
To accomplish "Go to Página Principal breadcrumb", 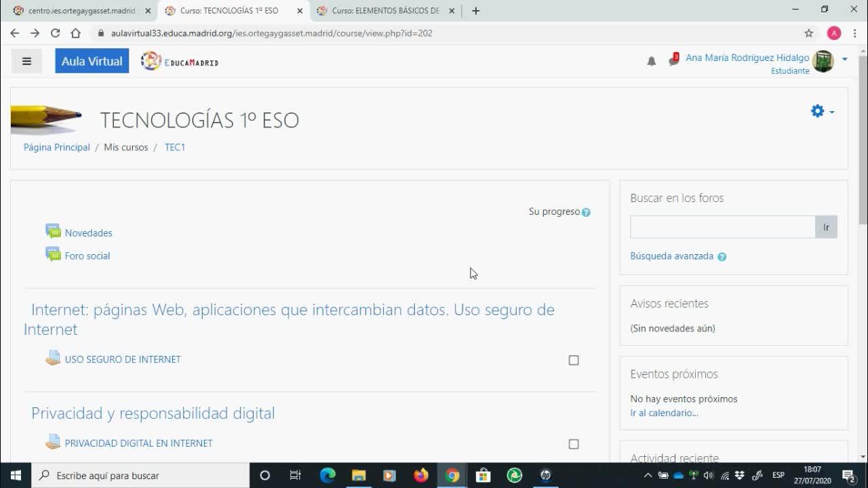I will pyautogui.click(x=57, y=147).
